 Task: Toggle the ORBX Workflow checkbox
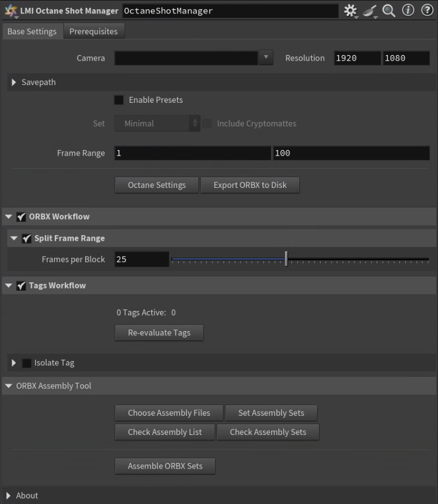21,216
